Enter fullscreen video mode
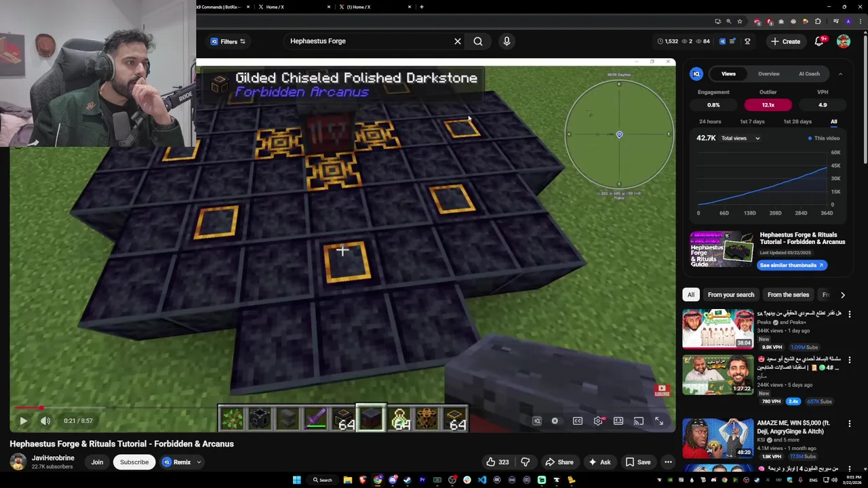This screenshot has height=488, width=868. tap(659, 421)
